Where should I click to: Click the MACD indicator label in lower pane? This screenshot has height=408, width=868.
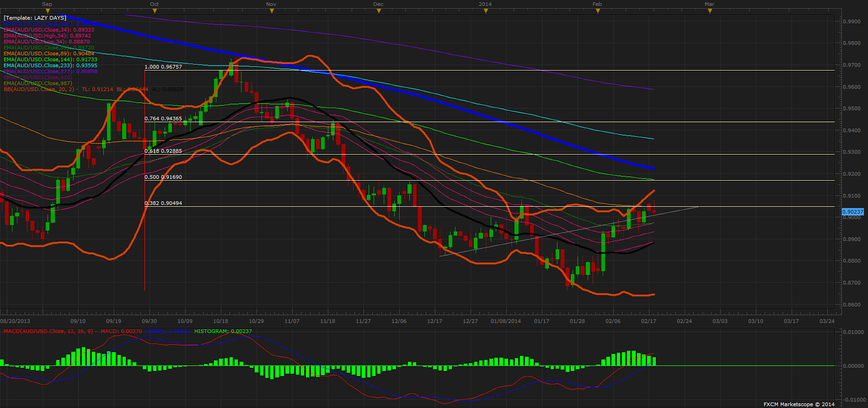coord(49,331)
